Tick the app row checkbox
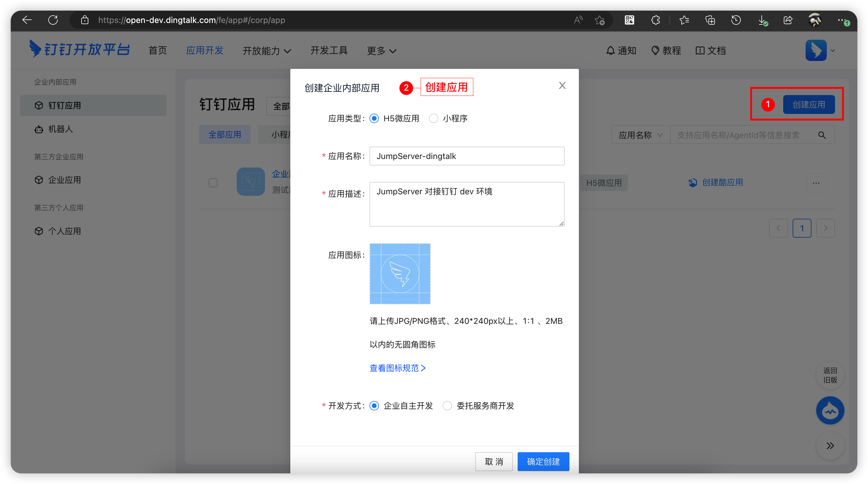 coord(213,183)
